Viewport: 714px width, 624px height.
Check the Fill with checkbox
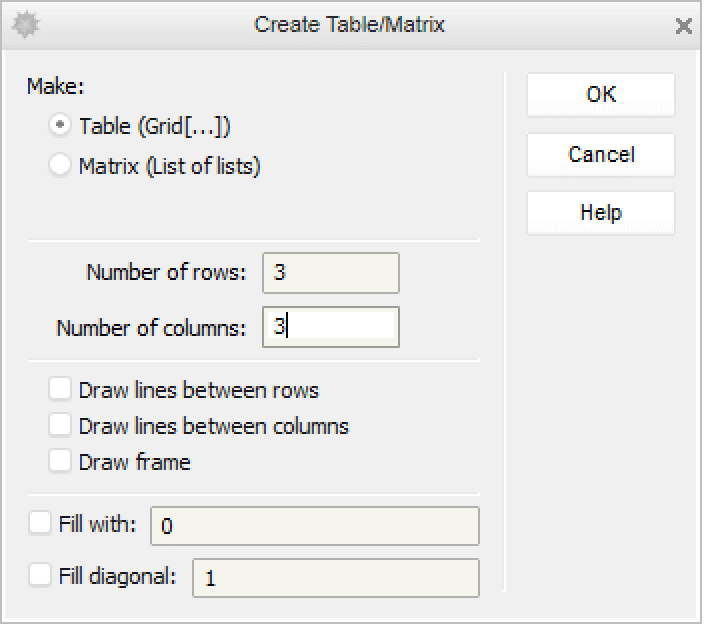click(40, 523)
